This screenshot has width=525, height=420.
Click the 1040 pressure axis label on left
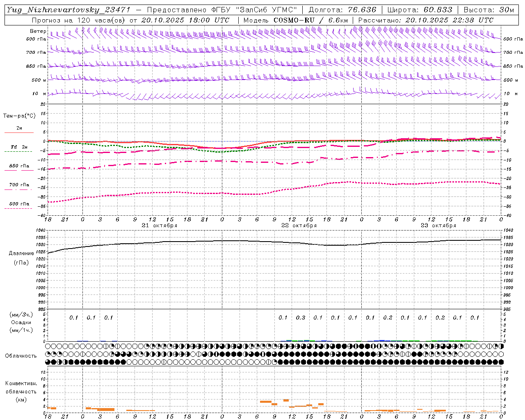pos(41,231)
